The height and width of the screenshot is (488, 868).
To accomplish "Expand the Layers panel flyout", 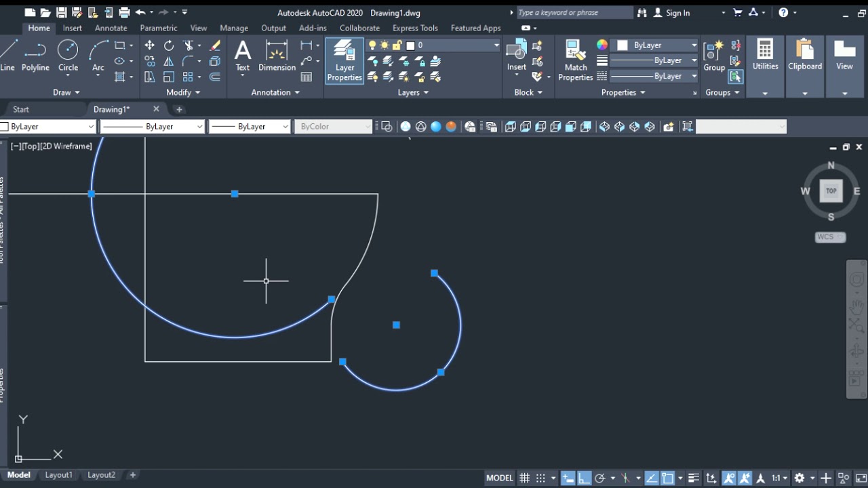I will coord(413,92).
